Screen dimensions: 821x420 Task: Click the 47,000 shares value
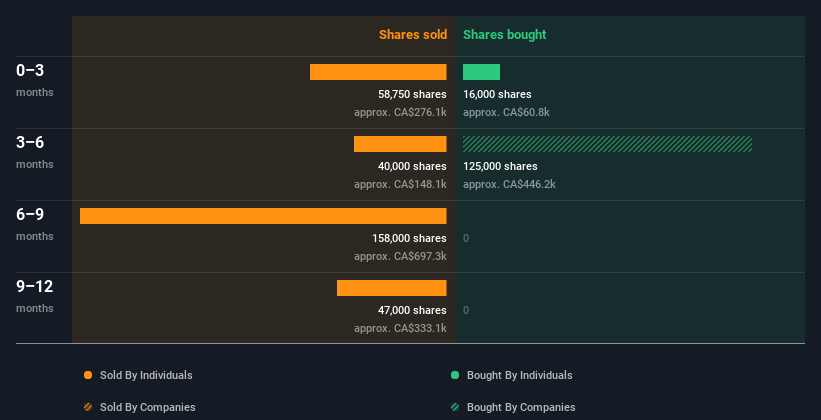tap(412, 310)
